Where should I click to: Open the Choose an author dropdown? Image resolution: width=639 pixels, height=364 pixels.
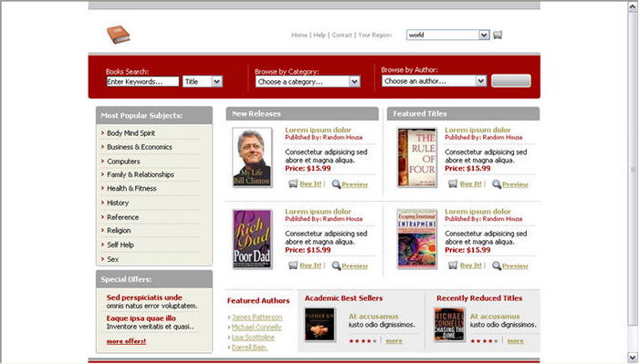click(435, 81)
